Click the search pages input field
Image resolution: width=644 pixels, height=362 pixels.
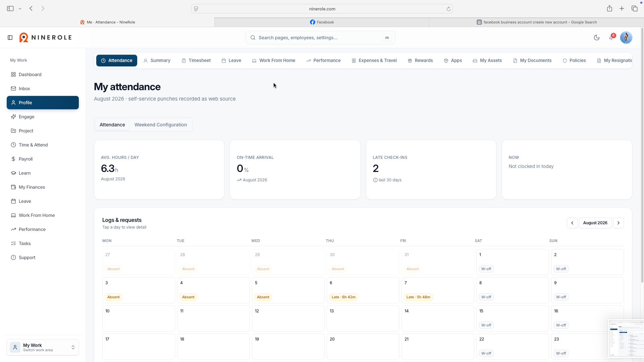[320, 38]
